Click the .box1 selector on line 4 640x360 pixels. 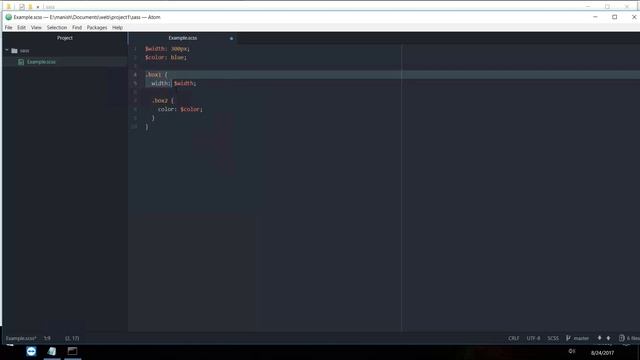153,75
